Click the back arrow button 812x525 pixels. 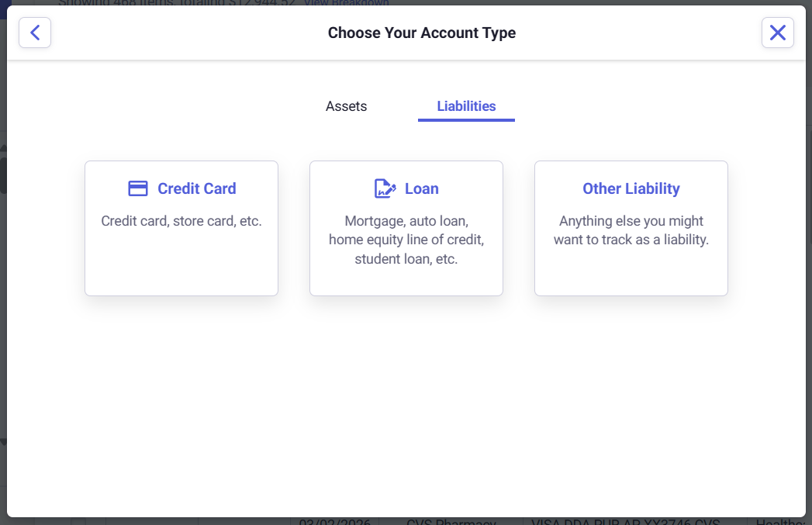pyautogui.click(x=35, y=33)
